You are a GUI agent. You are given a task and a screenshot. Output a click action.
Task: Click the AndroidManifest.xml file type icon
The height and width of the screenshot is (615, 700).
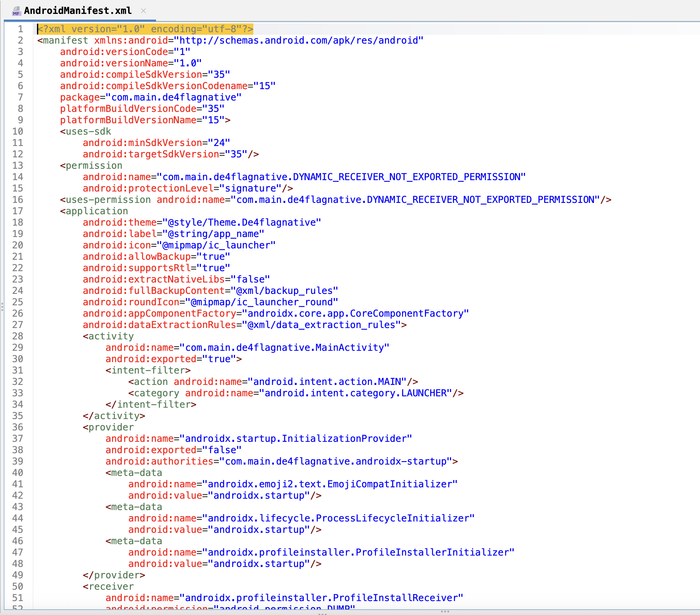pyautogui.click(x=16, y=11)
